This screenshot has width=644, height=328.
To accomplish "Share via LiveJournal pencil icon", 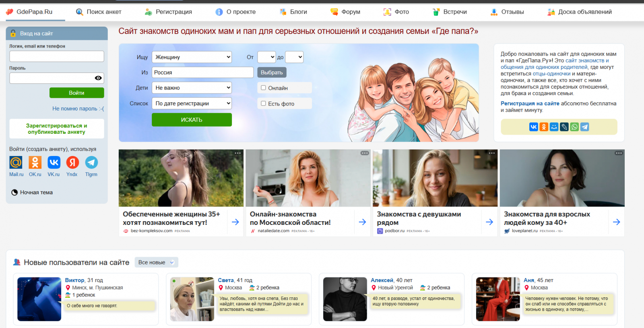I will pyautogui.click(x=564, y=127).
